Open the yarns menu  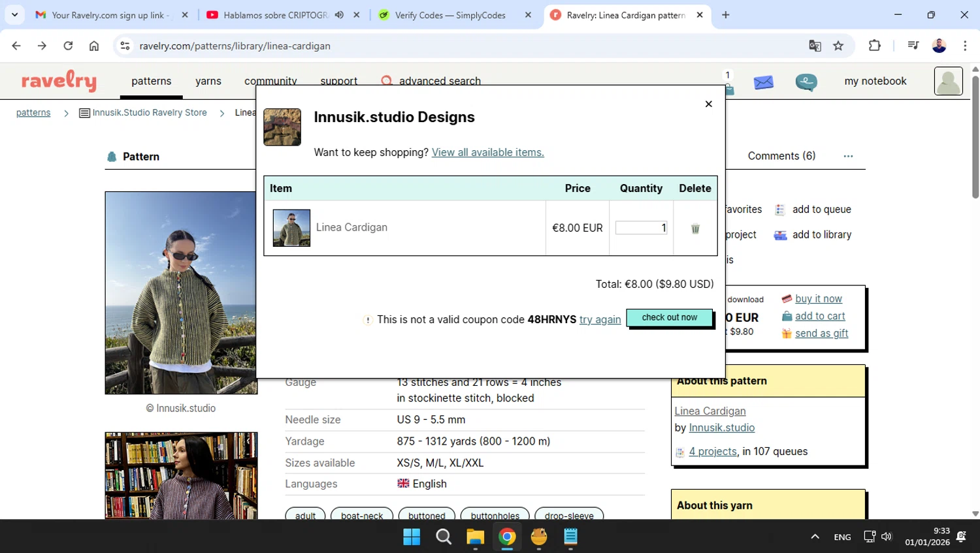(208, 81)
